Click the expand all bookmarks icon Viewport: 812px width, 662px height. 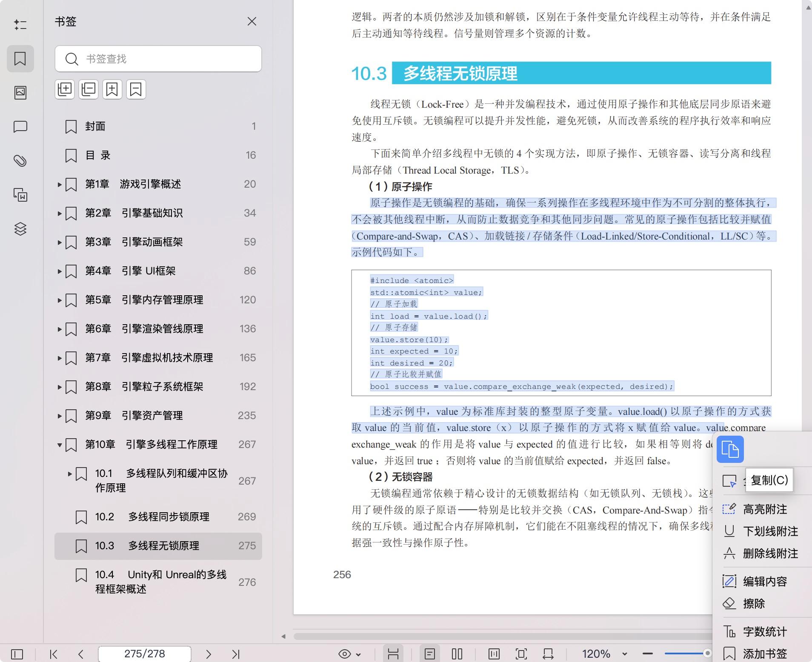(x=65, y=89)
